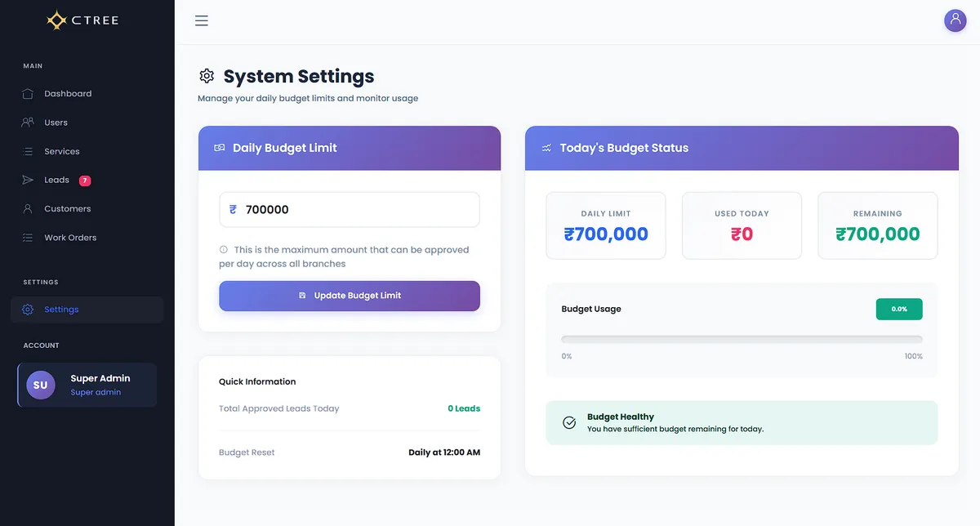Image resolution: width=980 pixels, height=526 pixels.
Task: Select Settings menu item
Action: pos(87,310)
